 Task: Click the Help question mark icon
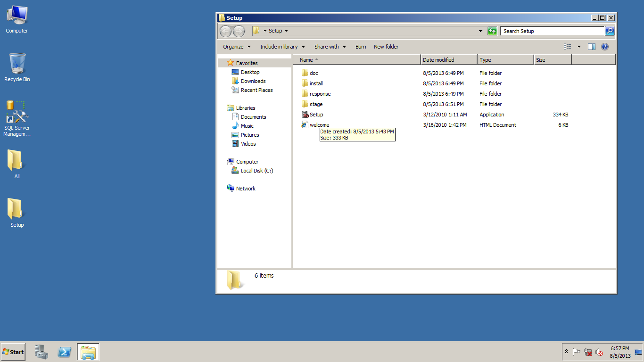pyautogui.click(x=605, y=47)
